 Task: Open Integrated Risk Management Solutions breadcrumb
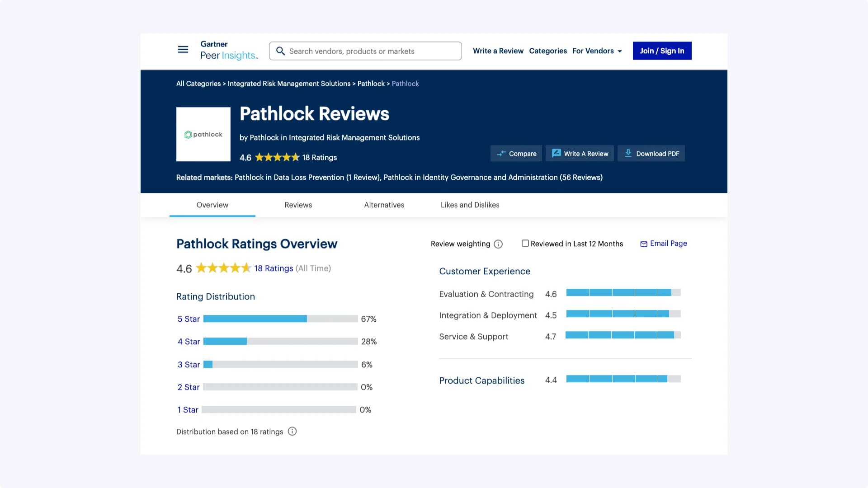pyautogui.click(x=289, y=84)
